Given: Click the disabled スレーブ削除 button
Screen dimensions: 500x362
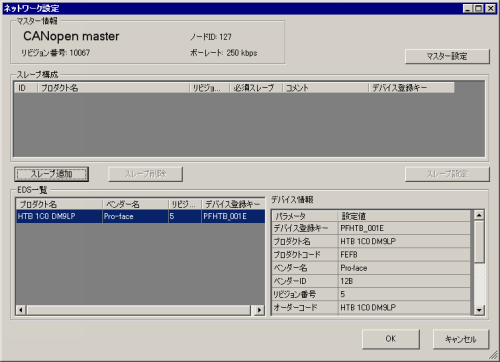Looking at the screenshot, I should click(145, 174).
